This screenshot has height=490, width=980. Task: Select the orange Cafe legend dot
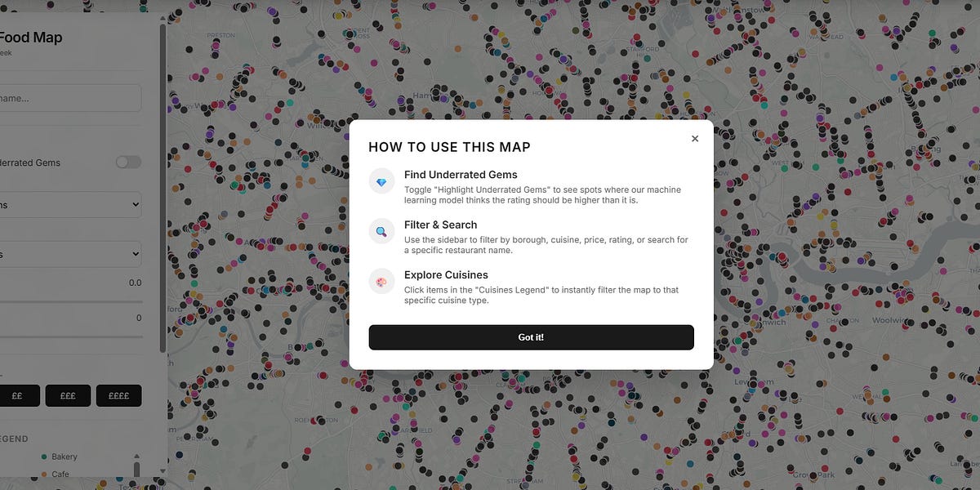42,474
